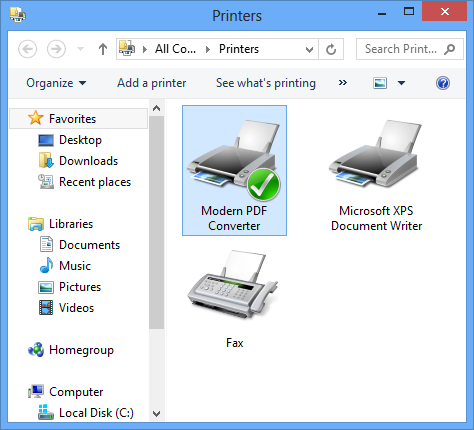Open Local Disk (C:) label
The height and width of the screenshot is (430, 474).
(96, 413)
